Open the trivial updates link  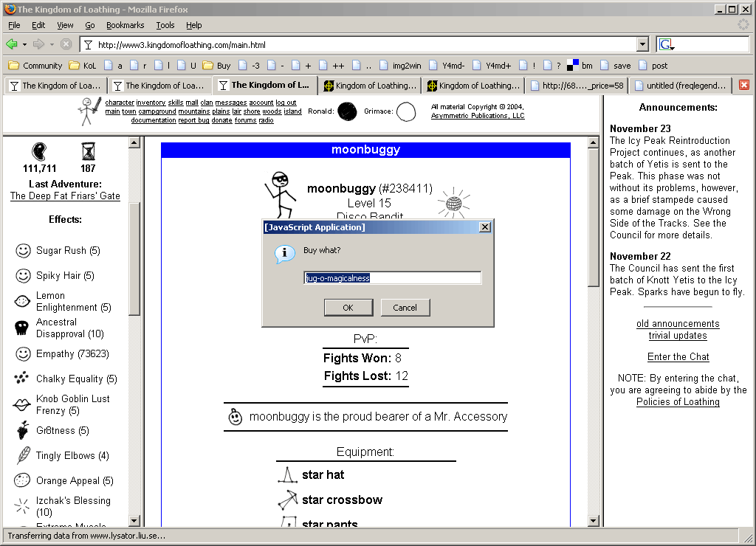(678, 336)
